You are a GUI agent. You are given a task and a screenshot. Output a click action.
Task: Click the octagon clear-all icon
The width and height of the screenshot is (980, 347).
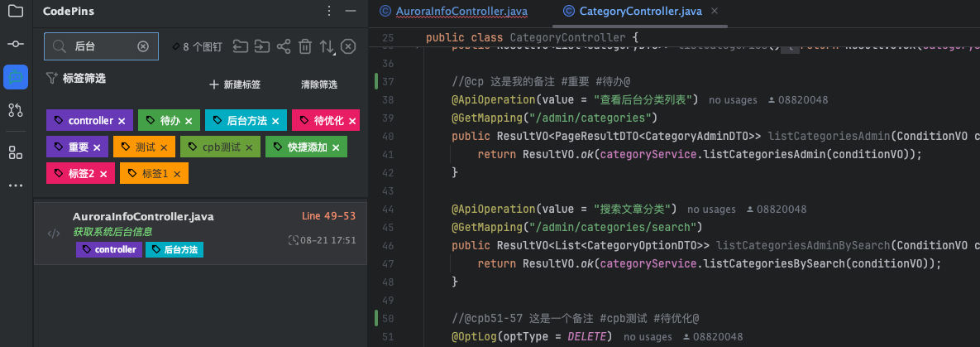349,46
